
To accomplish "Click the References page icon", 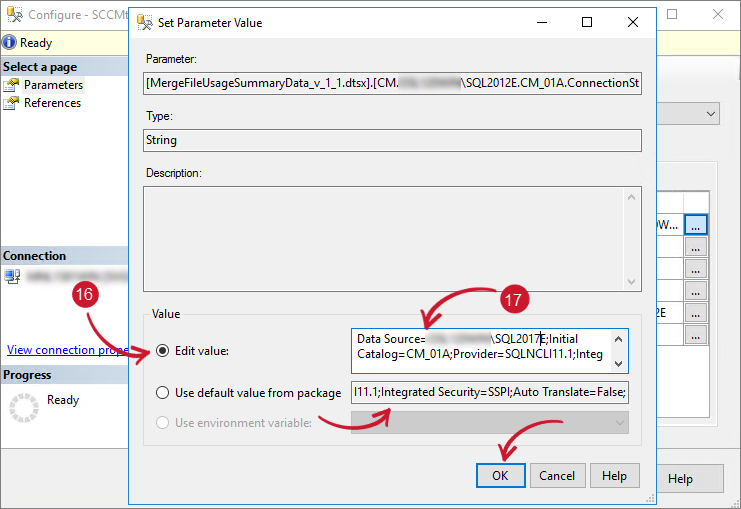I will tap(11, 103).
